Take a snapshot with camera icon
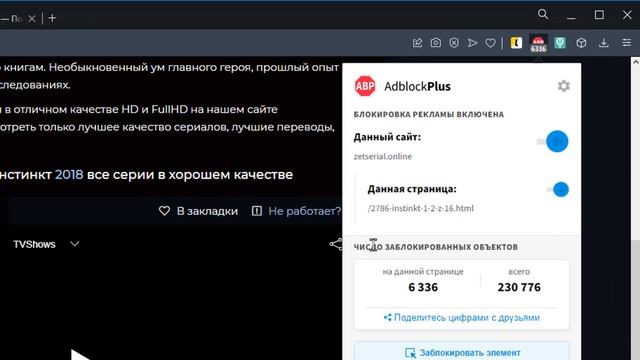Image resolution: width=640 pixels, height=360 pixels. click(x=436, y=43)
